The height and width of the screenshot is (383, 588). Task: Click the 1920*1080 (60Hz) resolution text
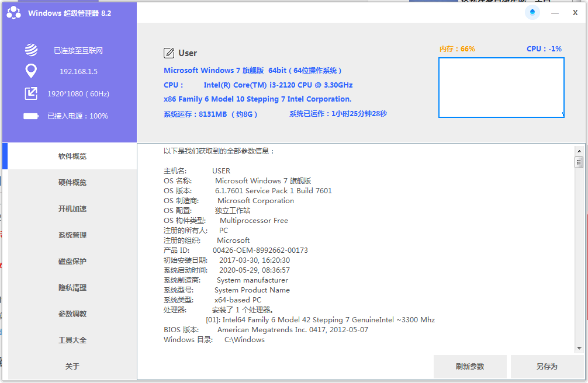(x=78, y=93)
